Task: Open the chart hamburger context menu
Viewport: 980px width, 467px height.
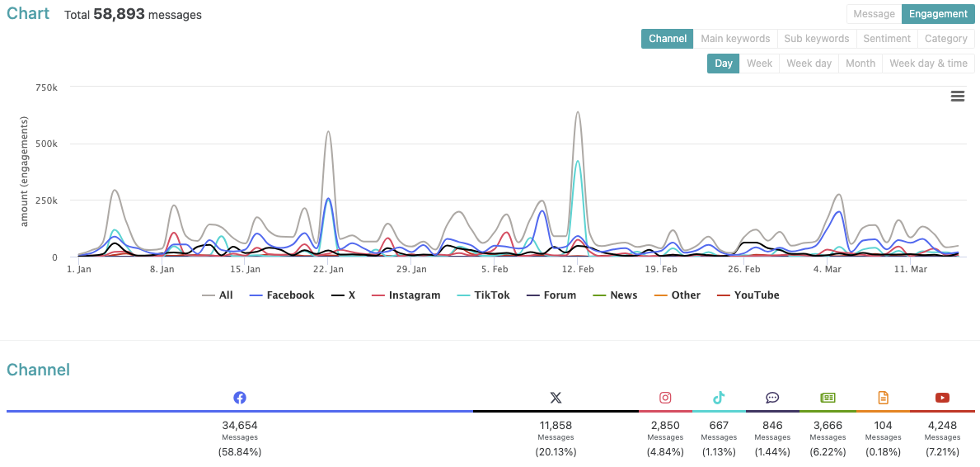Action: point(957,97)
